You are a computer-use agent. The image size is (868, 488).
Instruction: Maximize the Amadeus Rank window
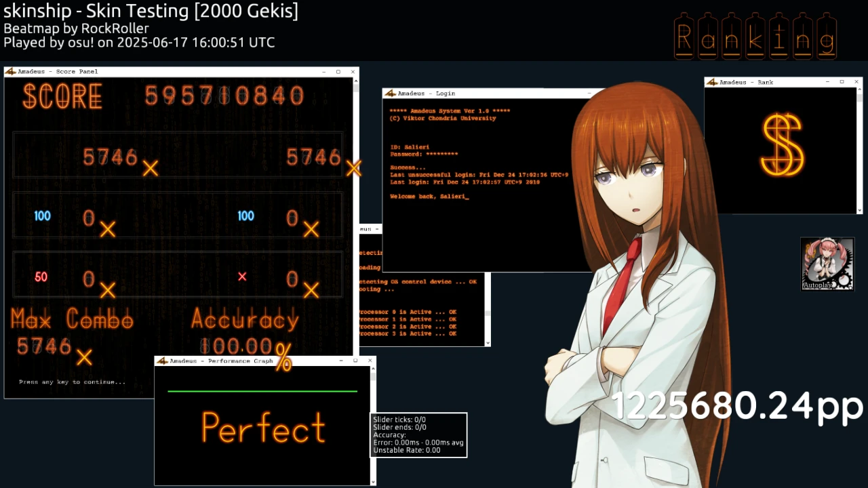pos(842,82)
